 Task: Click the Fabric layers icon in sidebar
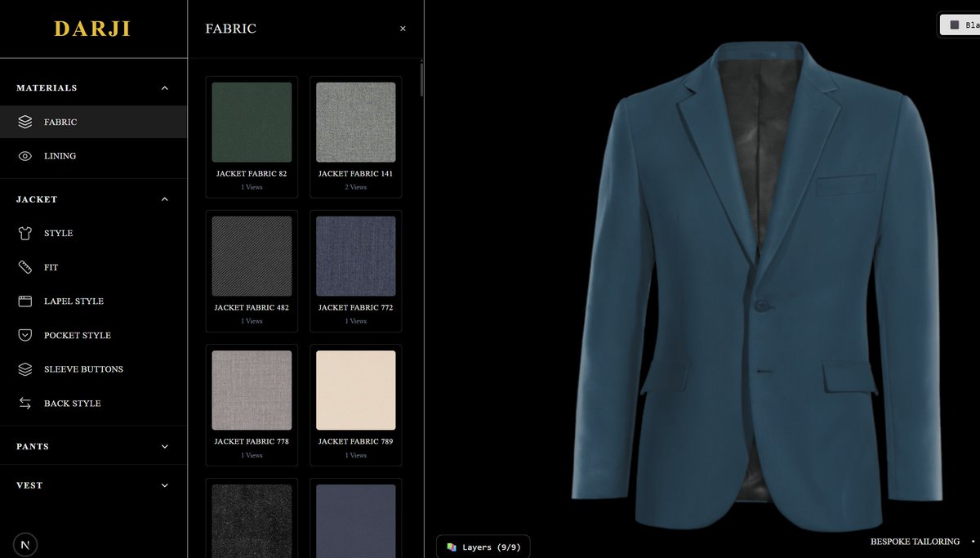(25, 122)
